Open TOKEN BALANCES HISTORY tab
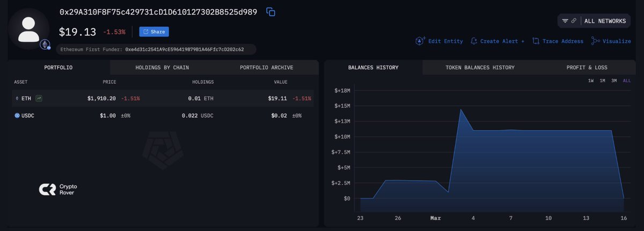 [480, 68]
